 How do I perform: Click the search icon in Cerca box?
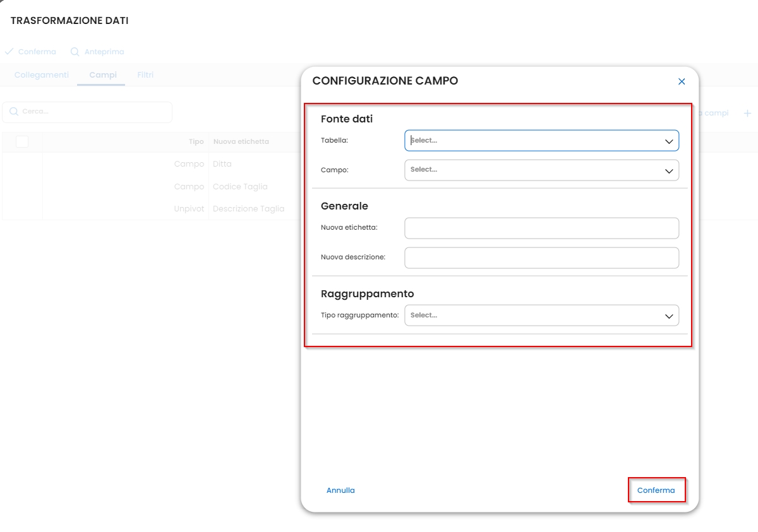14,112
